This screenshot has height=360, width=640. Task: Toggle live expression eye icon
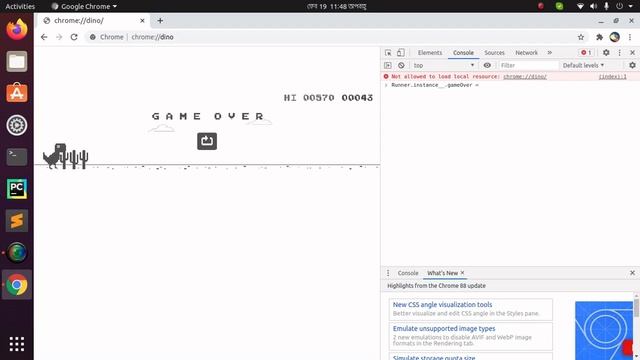pyautogui.click(x=487, y=65)
